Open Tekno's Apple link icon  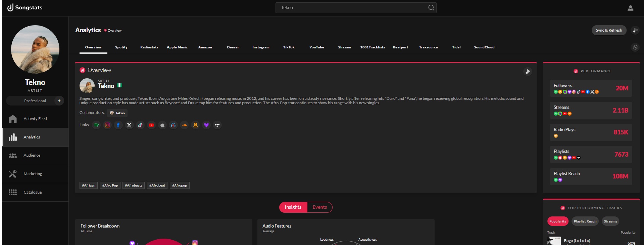162,125
